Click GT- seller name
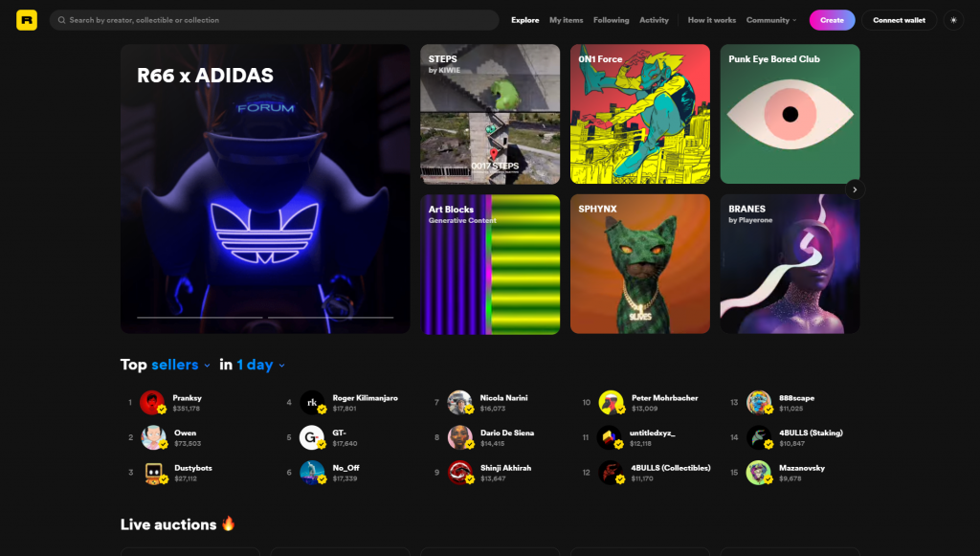980x556 pixels. click(x=340, y=433)
